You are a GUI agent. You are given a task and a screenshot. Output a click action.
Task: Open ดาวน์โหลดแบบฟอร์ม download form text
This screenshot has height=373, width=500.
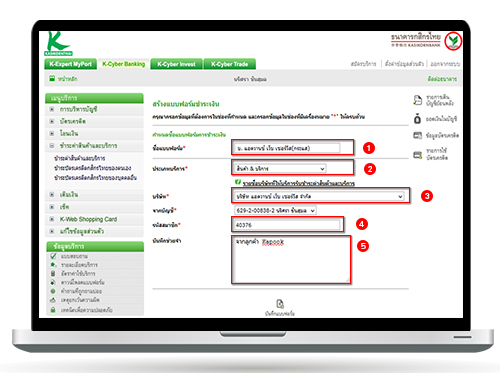click(83, 282)
